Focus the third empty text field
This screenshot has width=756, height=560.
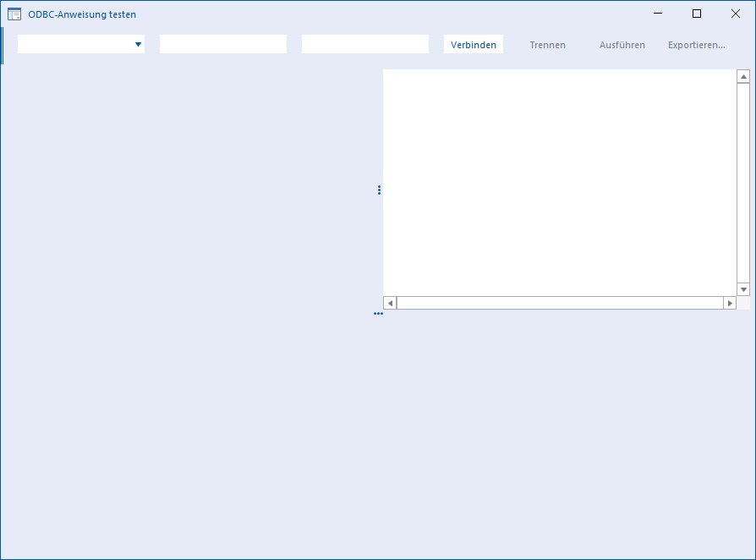[x=365, y=44]
